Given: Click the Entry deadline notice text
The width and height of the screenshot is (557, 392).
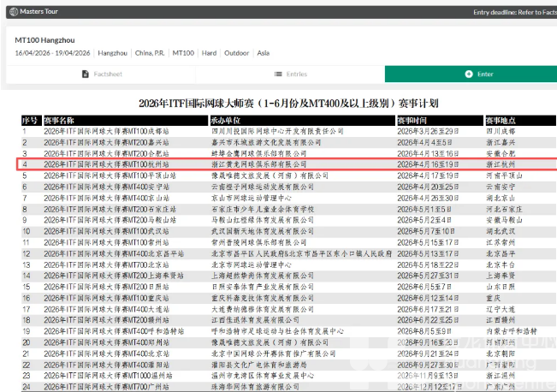Looking at the screenshot, I should click(x=515, y=13).
